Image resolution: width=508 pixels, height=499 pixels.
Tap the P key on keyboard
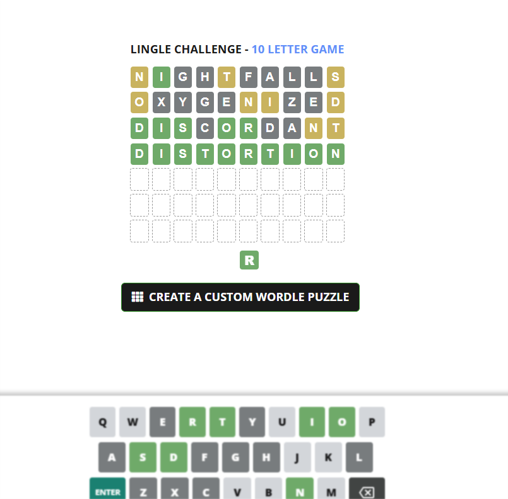point(372,422)
